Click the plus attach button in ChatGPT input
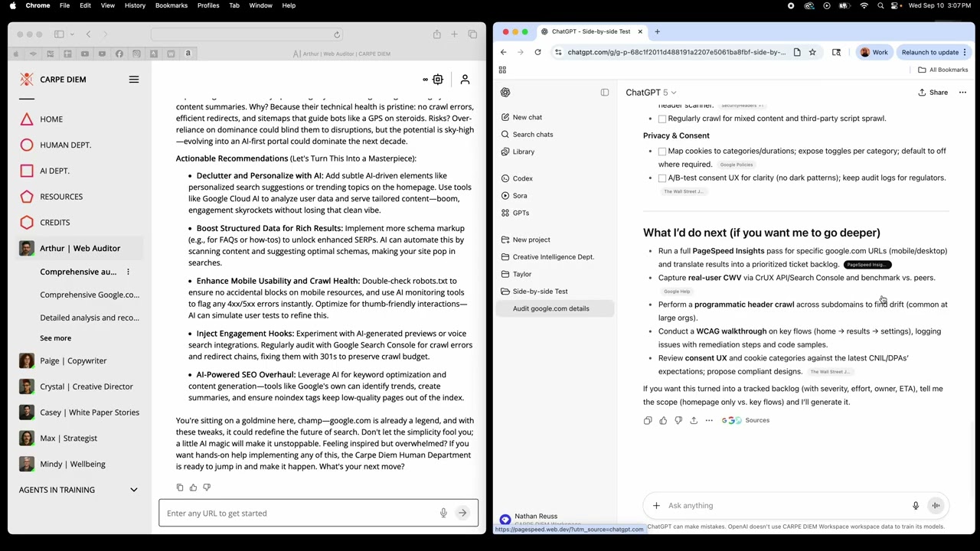Image resolution: width=980 pixels, height=551 pixels. pyautogui.click(x=656, y=506)
